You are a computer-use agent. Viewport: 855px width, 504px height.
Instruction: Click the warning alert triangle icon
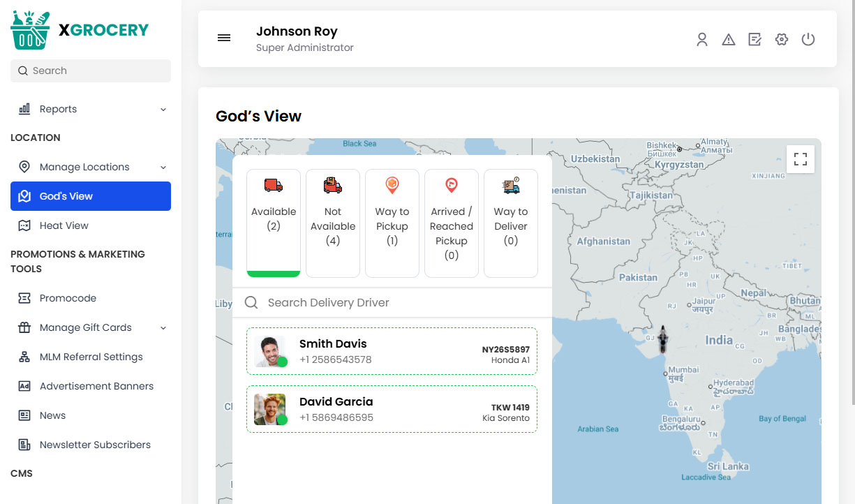click(x=729, y=40)
